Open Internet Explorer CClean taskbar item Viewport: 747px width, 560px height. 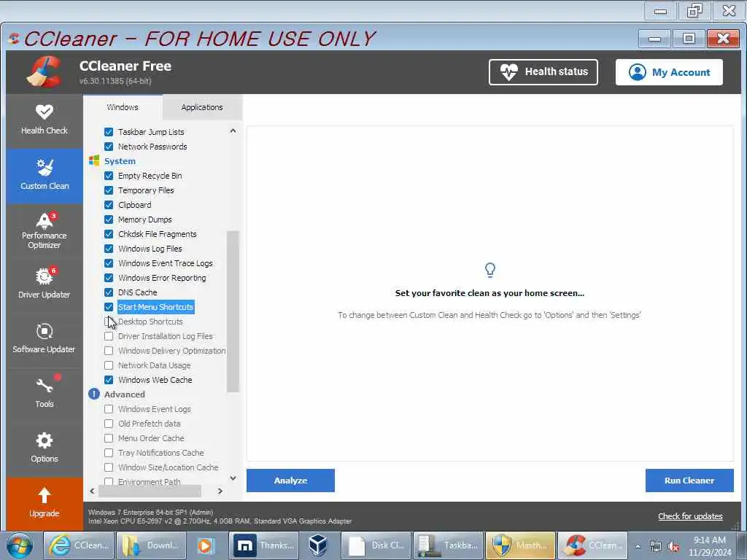pos(79,545)
